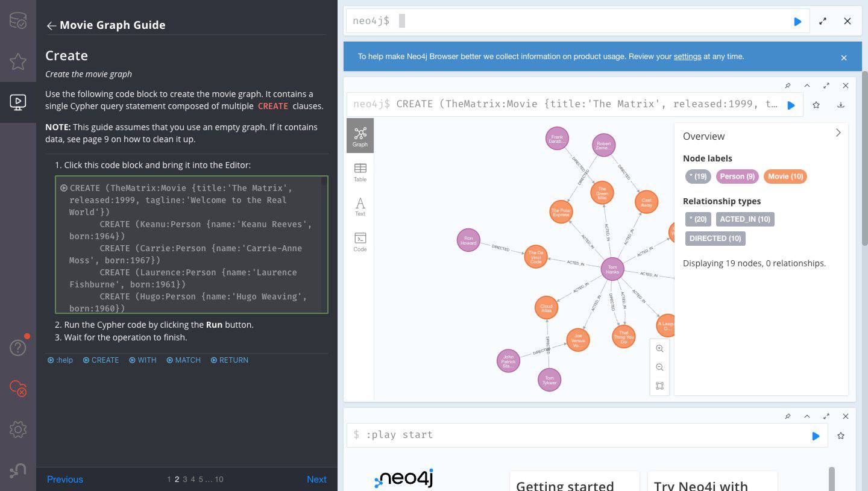This screenshot has width=868, height=491.
Task: Favorite the CREATE query using the star
Action: pyautogui.click(x=816, y=105)
